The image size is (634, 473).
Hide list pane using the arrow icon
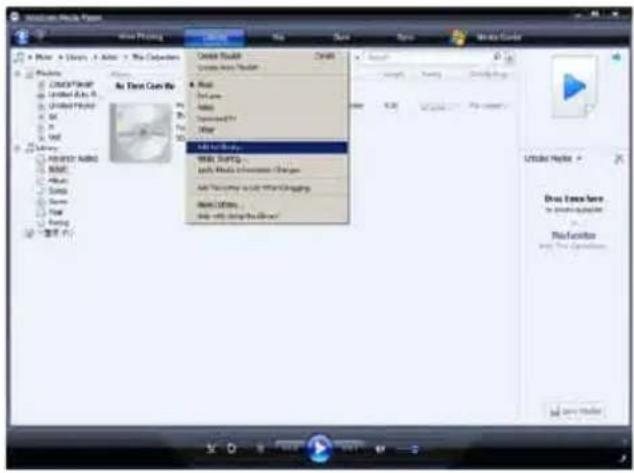point(616,57)
